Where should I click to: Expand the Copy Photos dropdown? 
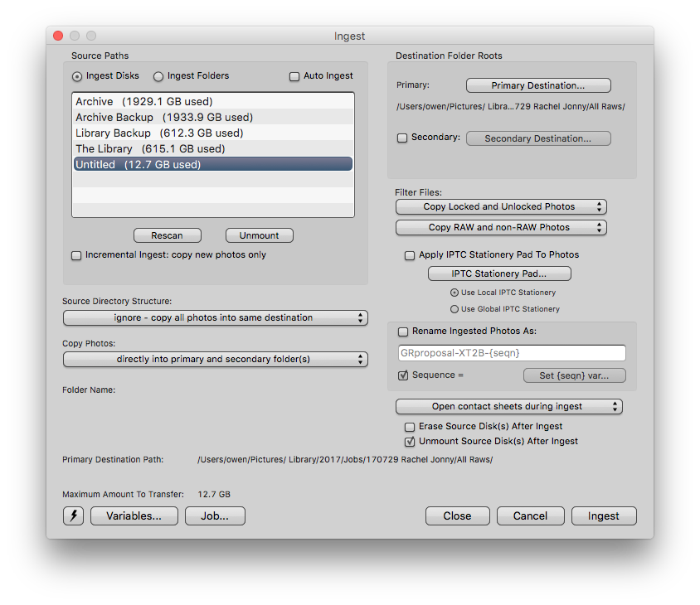tap(215, 359)
